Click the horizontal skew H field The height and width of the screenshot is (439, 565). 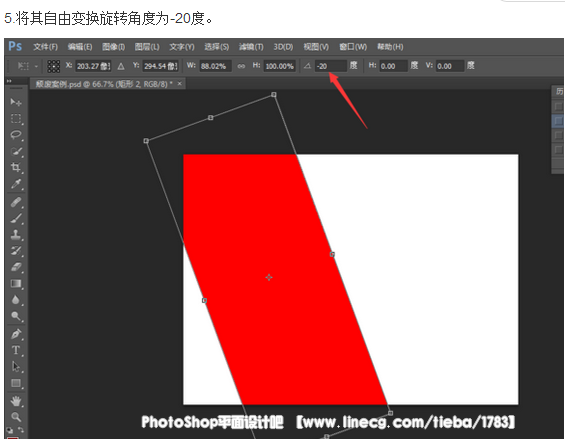click(394, 66)
